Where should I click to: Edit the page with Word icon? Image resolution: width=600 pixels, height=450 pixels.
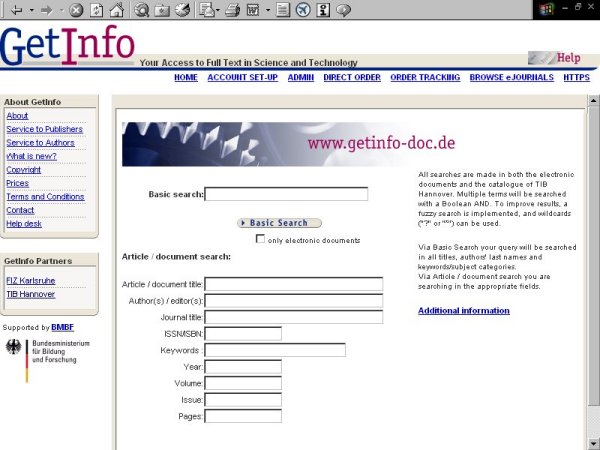[x=253, y=10]
